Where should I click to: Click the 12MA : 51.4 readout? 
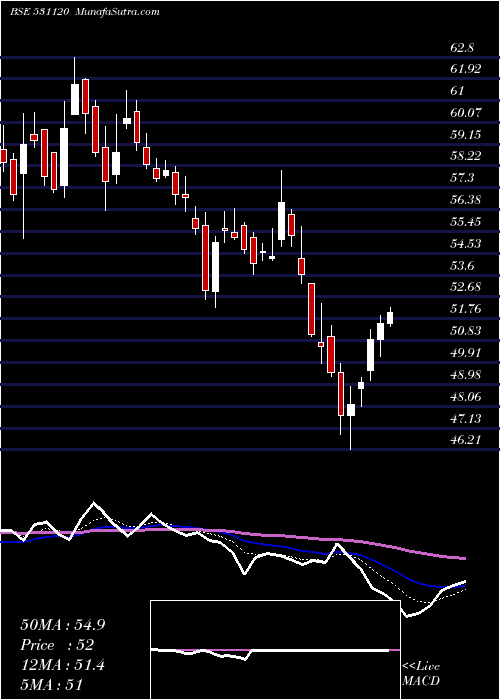63,665
